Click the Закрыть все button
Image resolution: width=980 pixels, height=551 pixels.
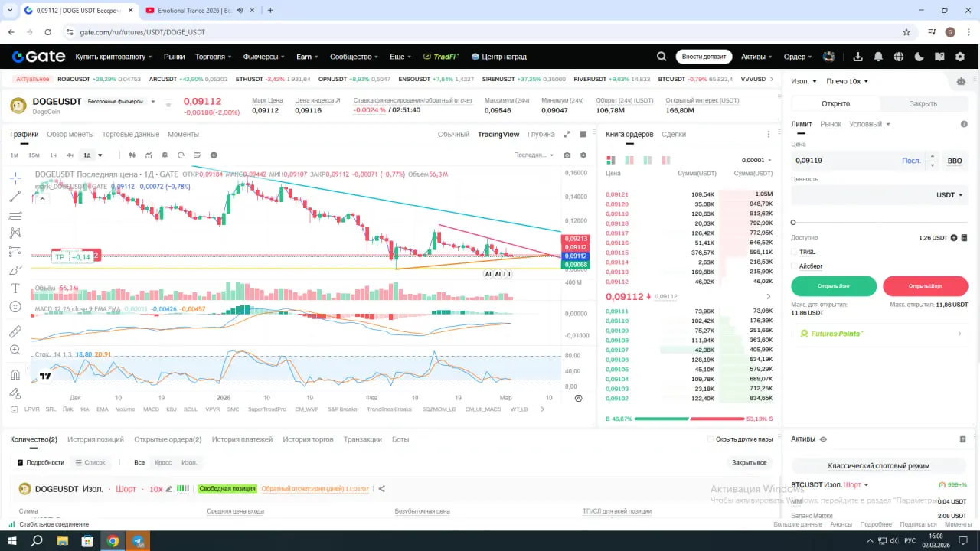749,463
